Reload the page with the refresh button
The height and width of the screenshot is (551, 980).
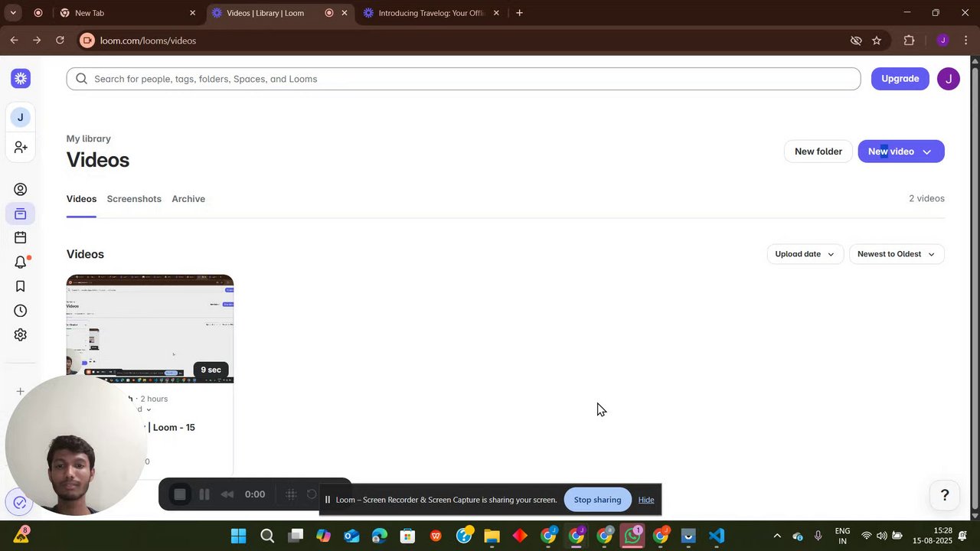pos(60,41)
